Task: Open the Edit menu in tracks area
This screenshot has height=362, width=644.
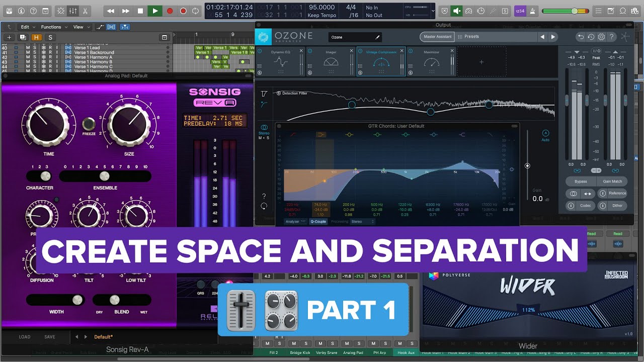Action: tap(27, 27)
